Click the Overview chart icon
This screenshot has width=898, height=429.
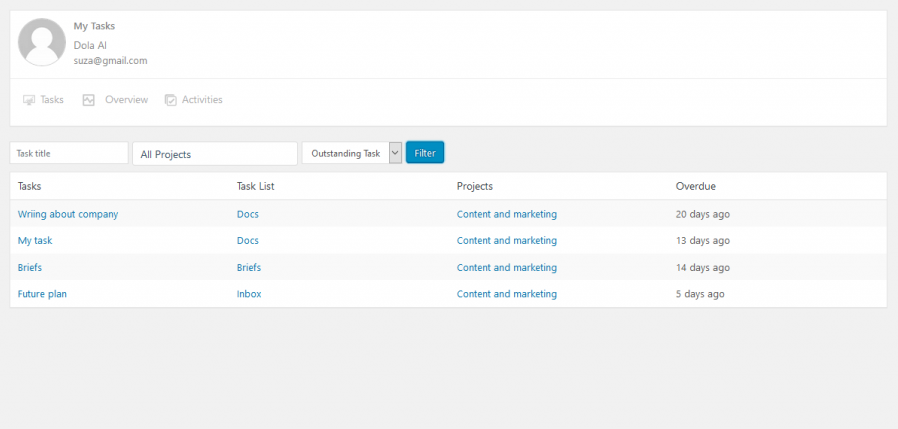[88, 100]
